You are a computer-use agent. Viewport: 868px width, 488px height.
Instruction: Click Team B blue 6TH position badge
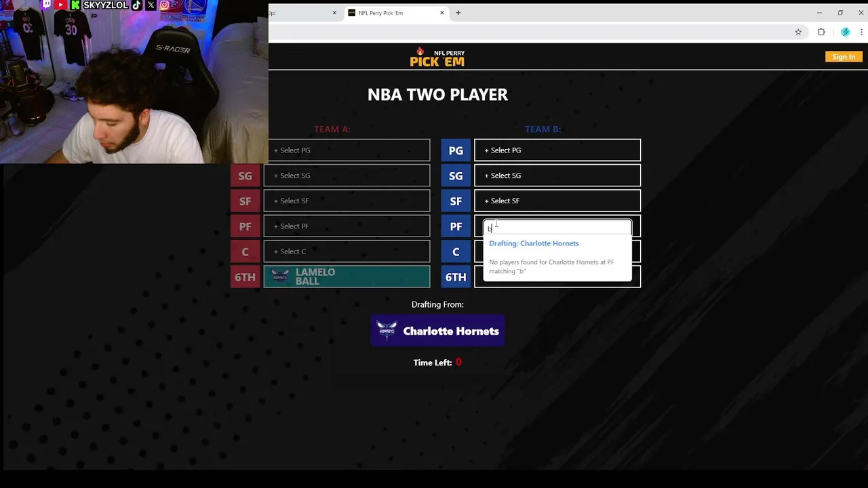[x=456, y=277]
